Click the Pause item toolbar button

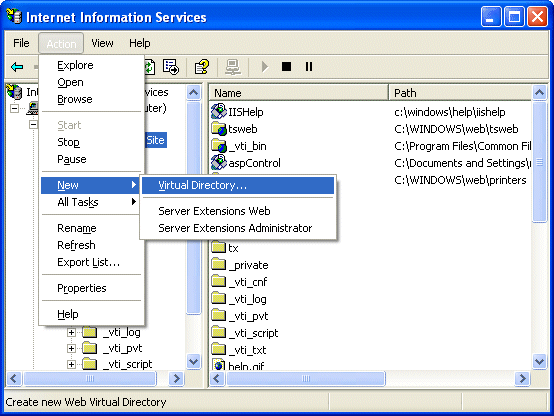(309, 66)
